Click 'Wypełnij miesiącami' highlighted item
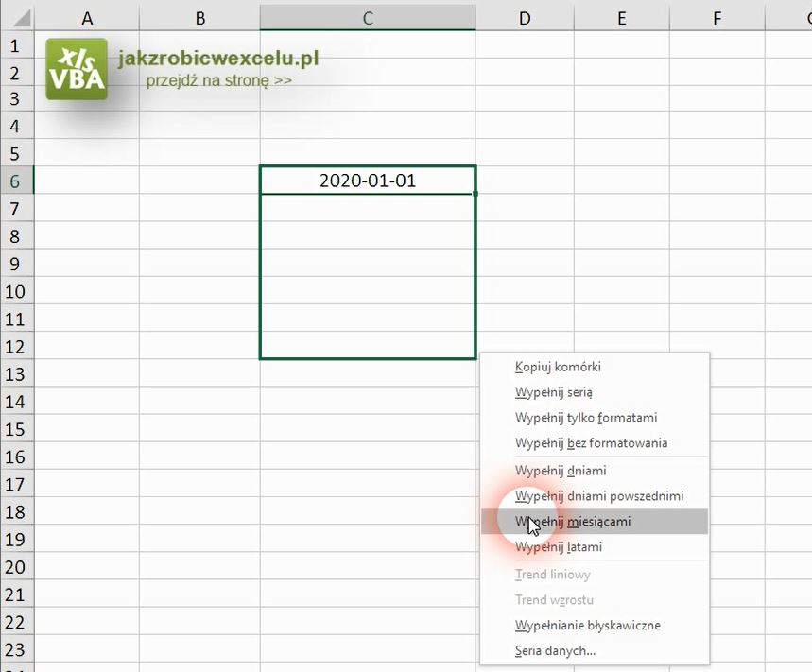The image size is (812, 672). click(573, 522)
